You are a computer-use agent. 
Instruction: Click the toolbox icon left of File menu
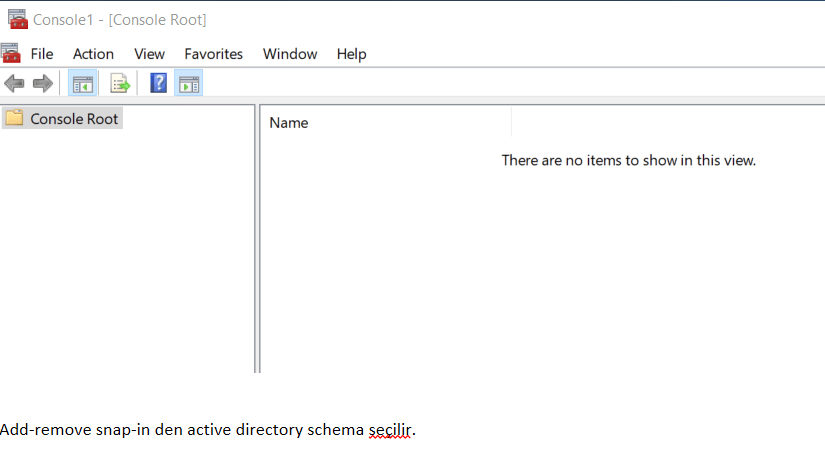point(11,53)
